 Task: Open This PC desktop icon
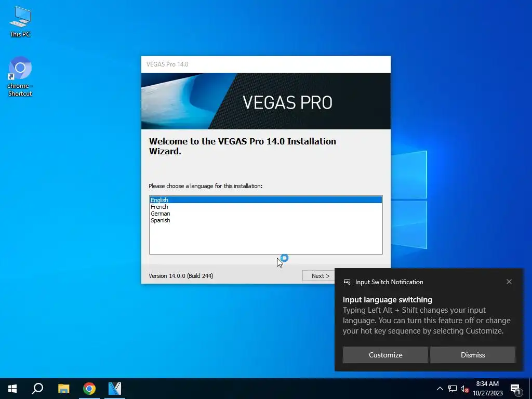tap(20, 22)
